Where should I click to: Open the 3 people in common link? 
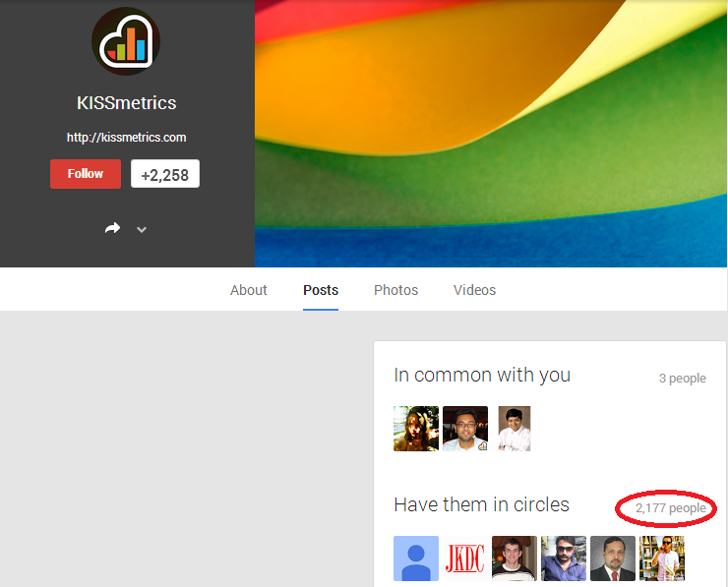pos(682,379)
